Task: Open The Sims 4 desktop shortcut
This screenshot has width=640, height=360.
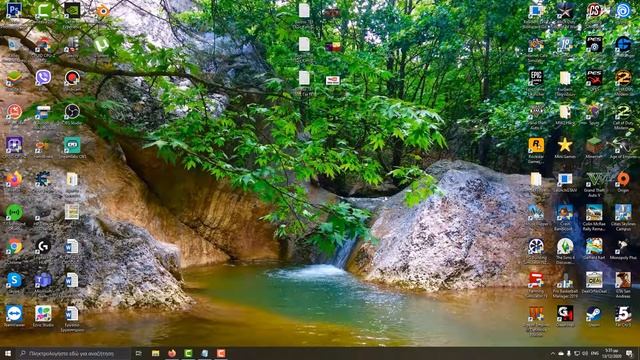Action: click(565, 246)
